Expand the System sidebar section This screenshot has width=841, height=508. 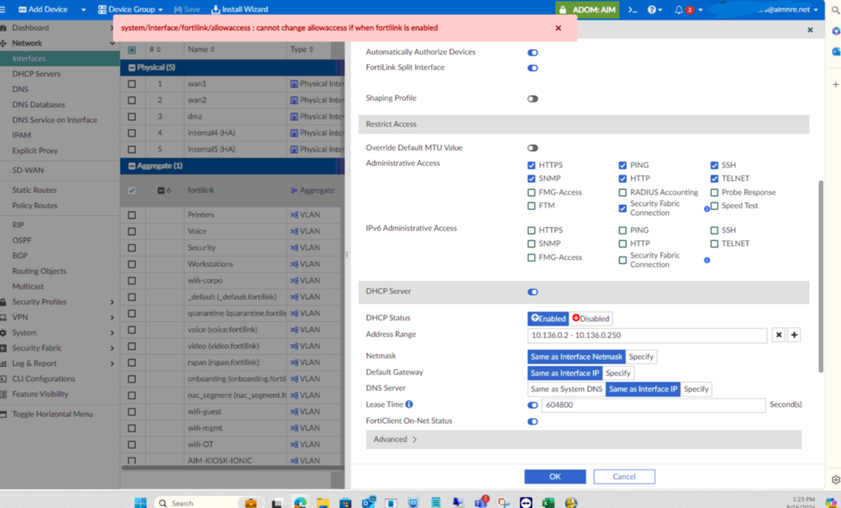[112, 333]
